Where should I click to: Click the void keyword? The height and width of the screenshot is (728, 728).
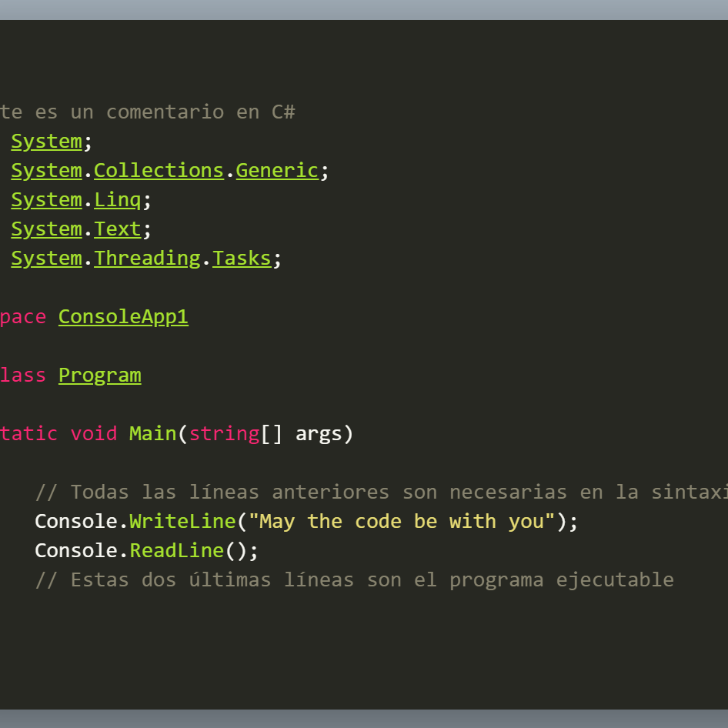point(94,434)
